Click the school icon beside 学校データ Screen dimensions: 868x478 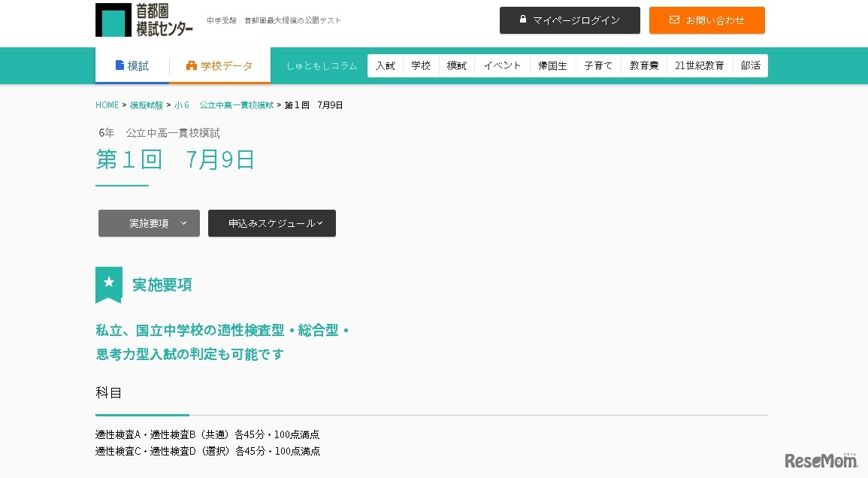click(x=192, y=65)
